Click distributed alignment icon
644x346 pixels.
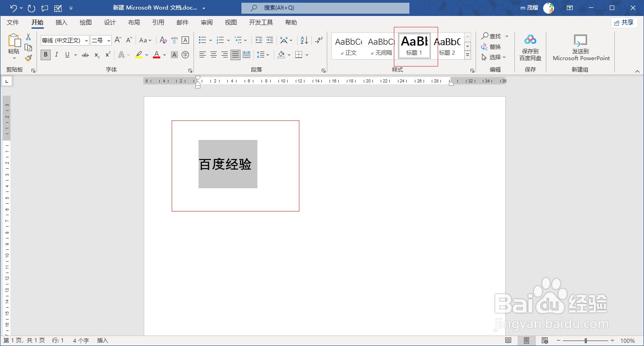click(x=246, y=55)
